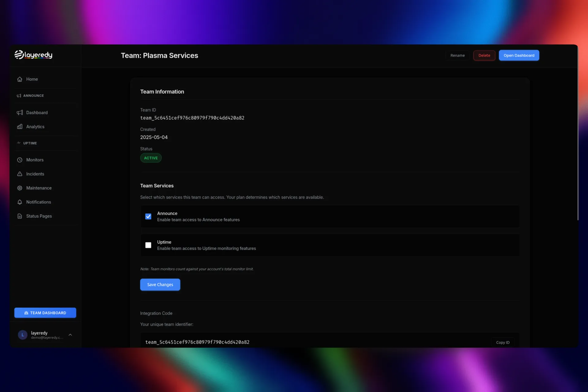Uncheck the Announce service checkbox
588x392 pixels.
click(148, 217)
